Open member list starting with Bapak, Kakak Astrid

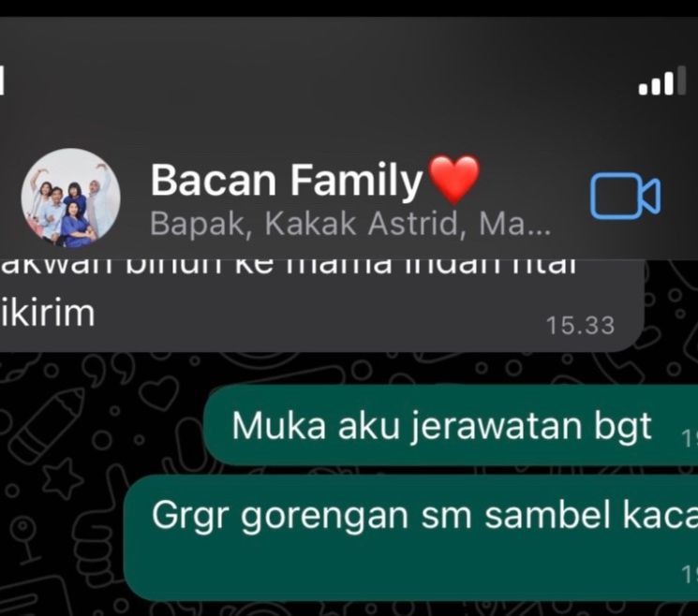350,223
